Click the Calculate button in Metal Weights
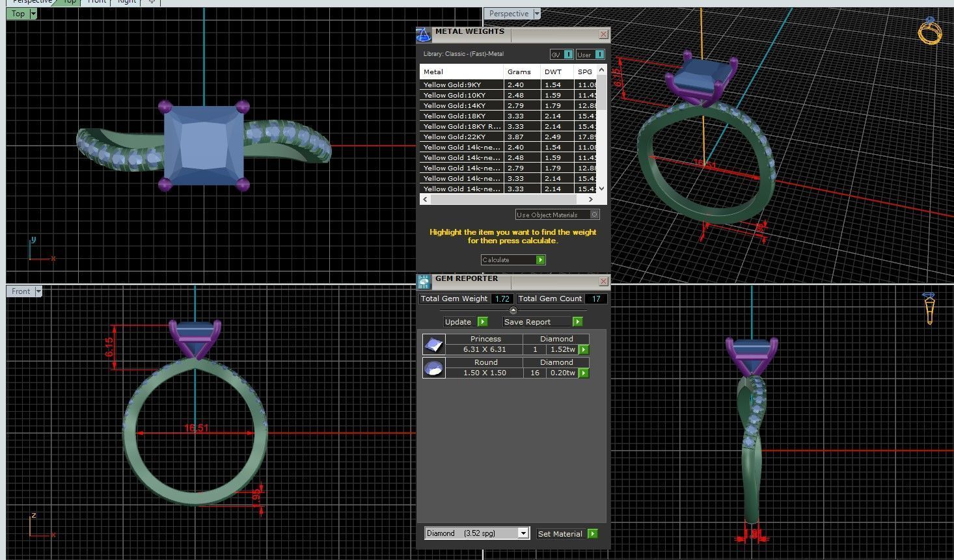Screen dimensions: 954x560 click(x=513, y=260)
